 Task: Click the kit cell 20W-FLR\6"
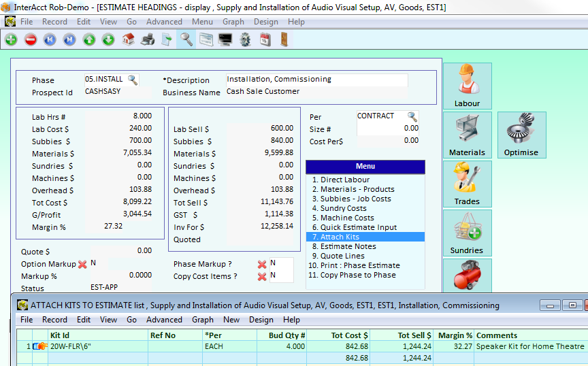(x=98, y=346)
